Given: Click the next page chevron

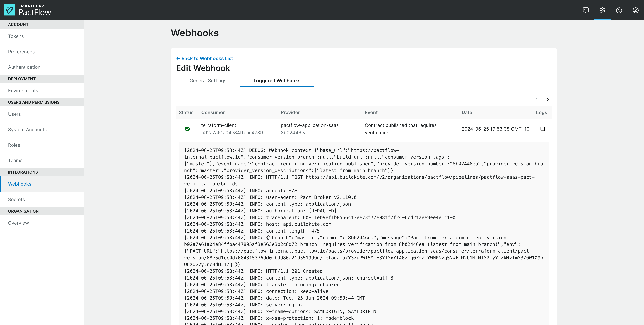Looking at the screenshot, I should tap(548, 99).
